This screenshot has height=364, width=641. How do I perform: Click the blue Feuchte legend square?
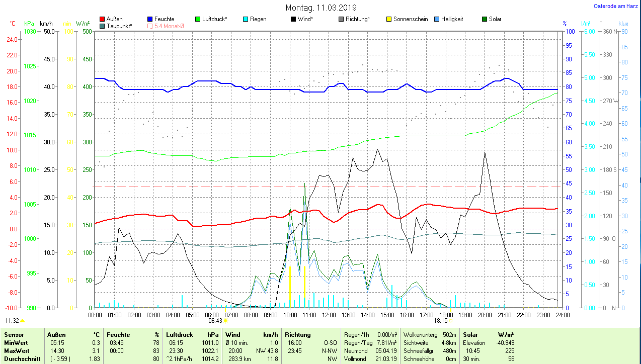150,19
